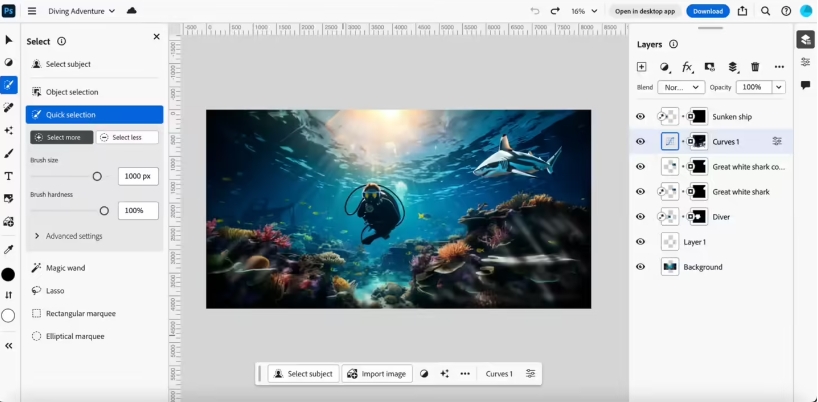Open layer effects fx icon
The height and width of the screenshot is (402, 818).
click(687, 67)
